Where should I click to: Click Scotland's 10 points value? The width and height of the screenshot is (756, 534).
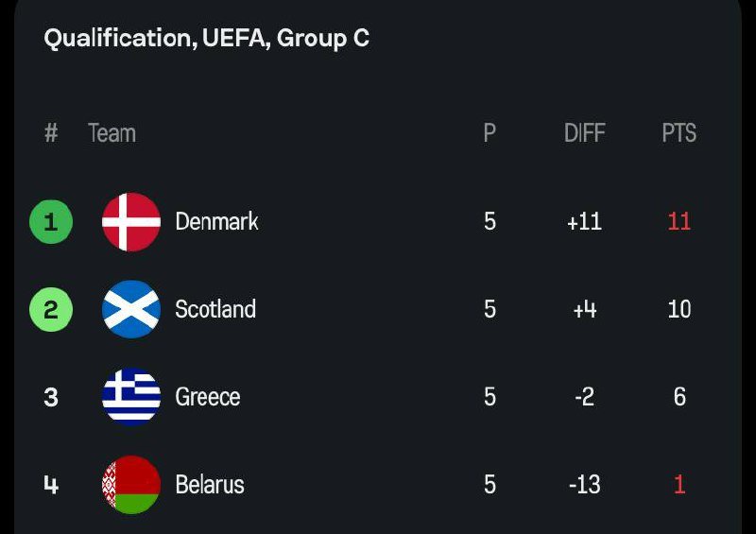[x=679, y=309]
